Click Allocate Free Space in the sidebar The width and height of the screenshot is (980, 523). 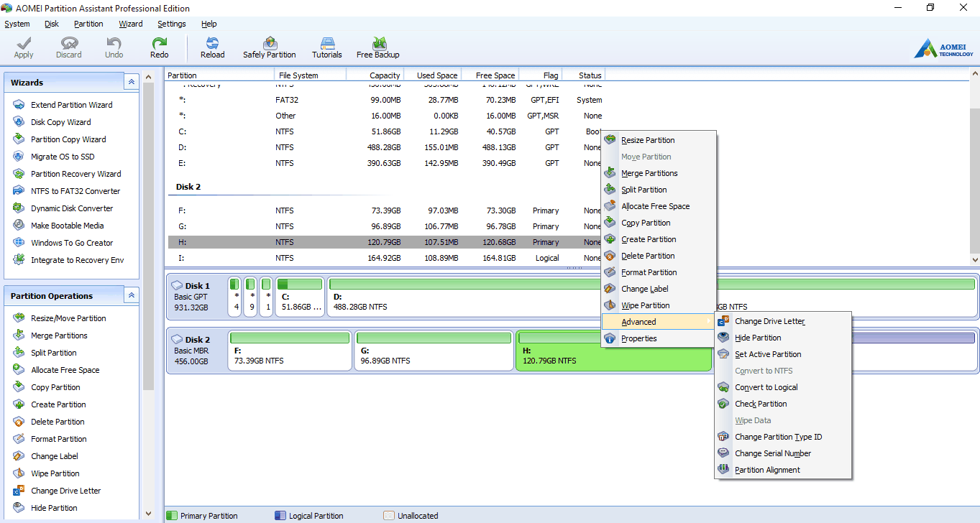pyautogui.click(x=65, y=370)
